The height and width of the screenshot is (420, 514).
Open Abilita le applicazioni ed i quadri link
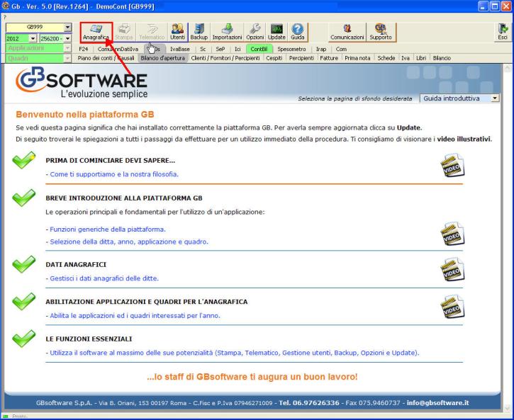click(x=135, y=316)
